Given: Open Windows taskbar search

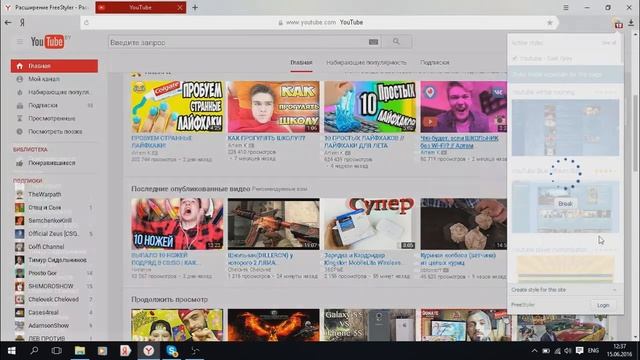Looking at the screenshot, I should (34, 351).
